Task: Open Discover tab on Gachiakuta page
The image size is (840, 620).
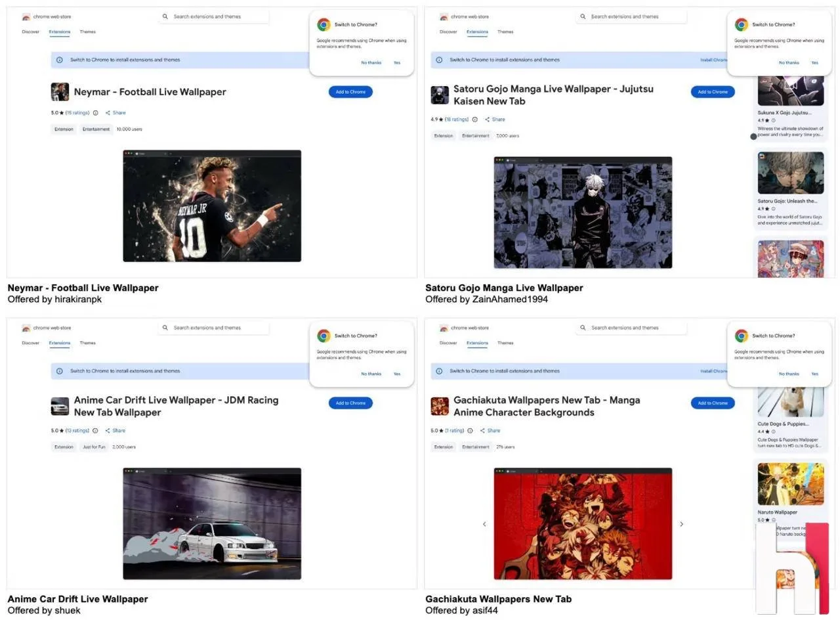Action: pos(448,343)
